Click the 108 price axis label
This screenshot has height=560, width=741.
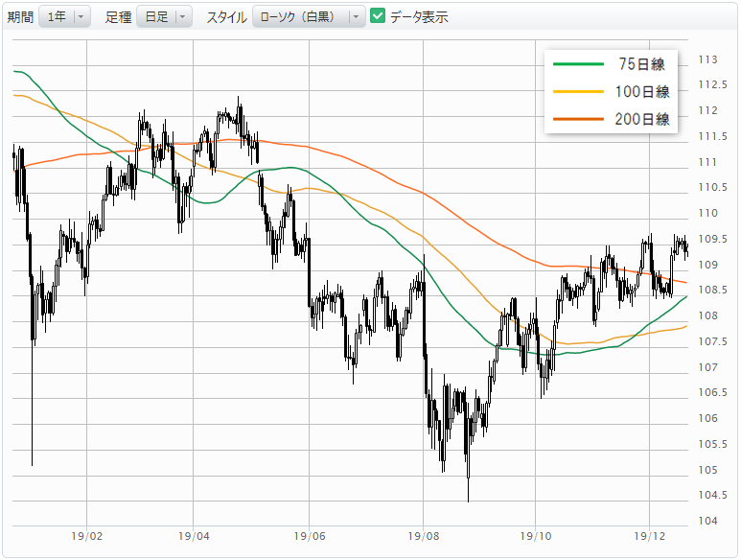click(x=707, y=315)
